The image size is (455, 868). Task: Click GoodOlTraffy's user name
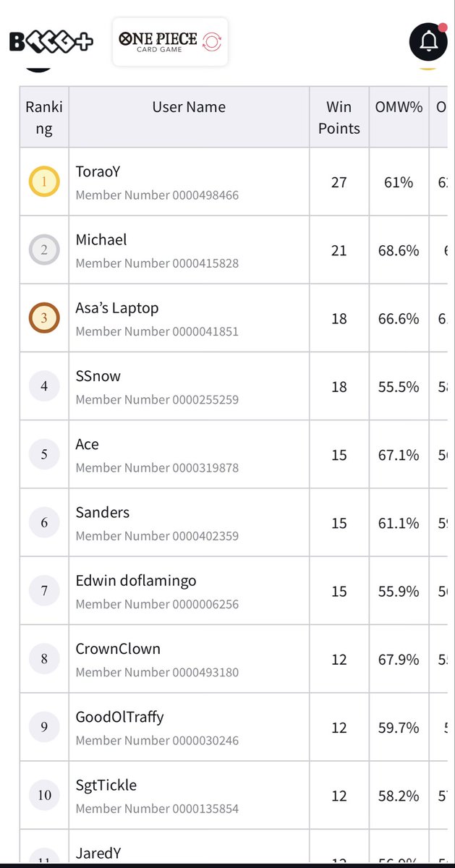[119, 717]
